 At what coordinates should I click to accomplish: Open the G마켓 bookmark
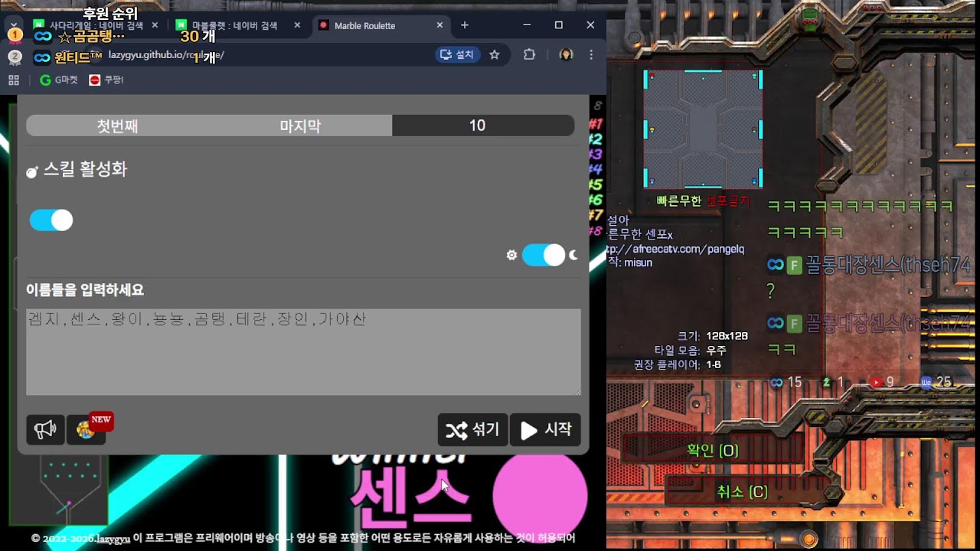click(x=59, y=80)
